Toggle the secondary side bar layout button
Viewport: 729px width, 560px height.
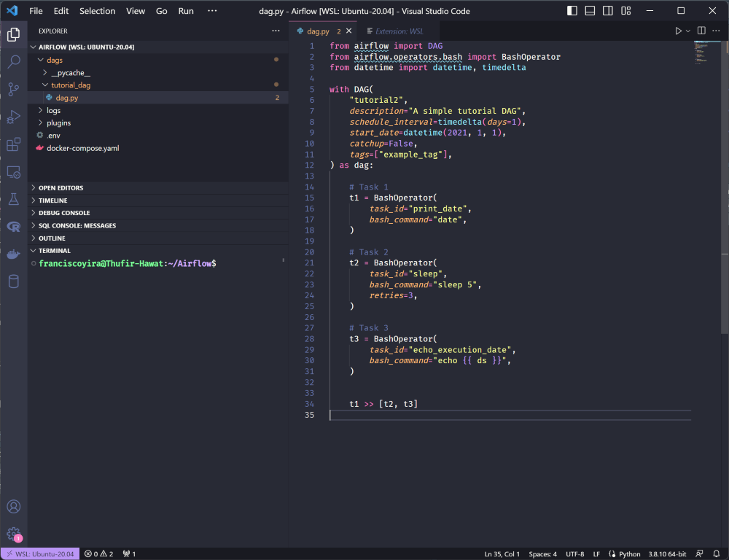tap(607, 11)
